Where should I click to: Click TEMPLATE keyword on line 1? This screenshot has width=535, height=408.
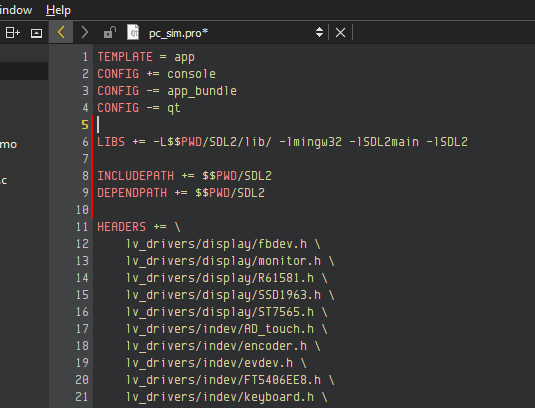[125, 57]
